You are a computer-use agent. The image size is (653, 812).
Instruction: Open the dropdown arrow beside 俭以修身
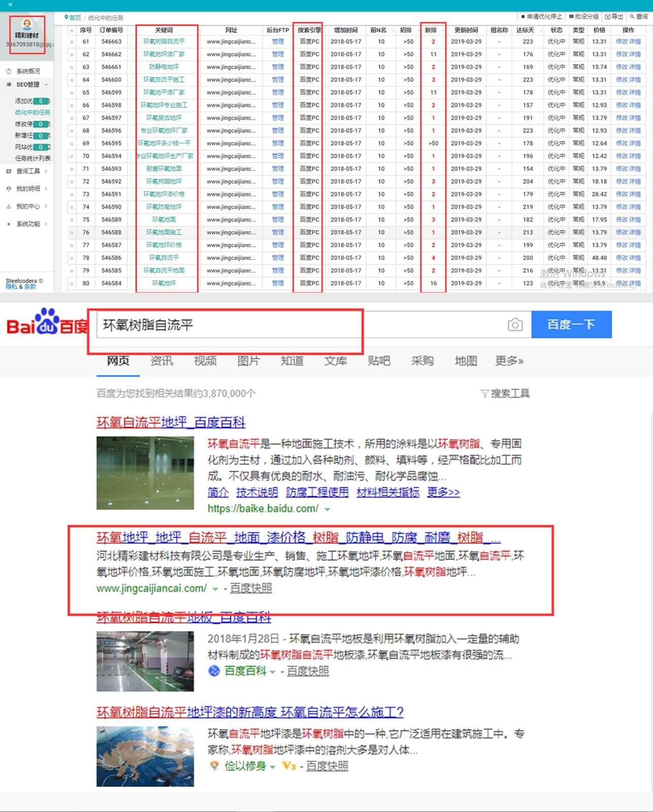[272, 767]
